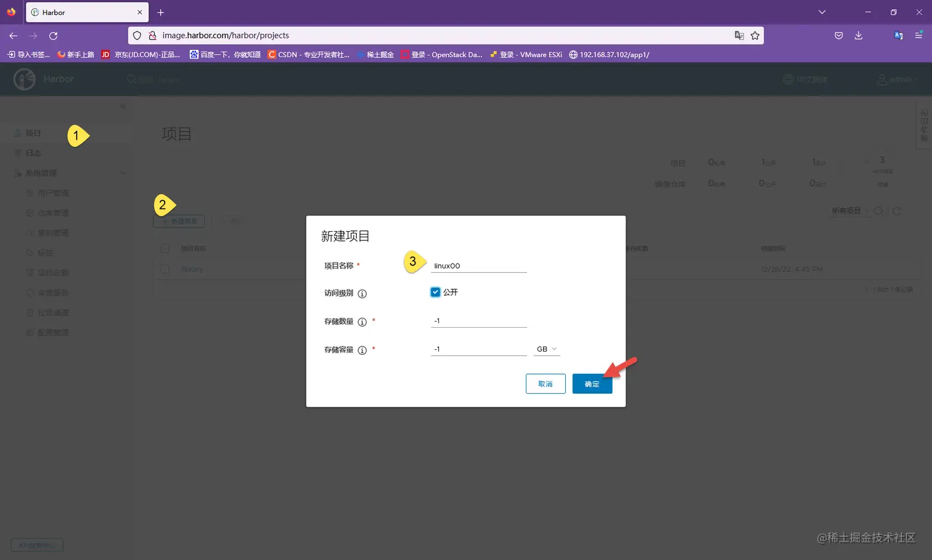Open the CSDN bookmark
Viewport: 932px width, 560px height.
pos(308,55)
